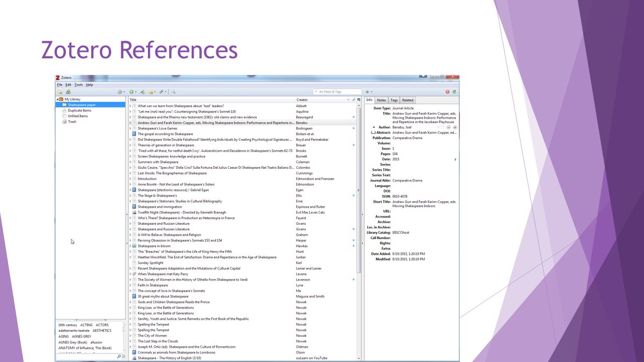Select the 'allusion' tag in tag selector
The height and width of the screenshot is (362, 644).
tap(96, 342)
